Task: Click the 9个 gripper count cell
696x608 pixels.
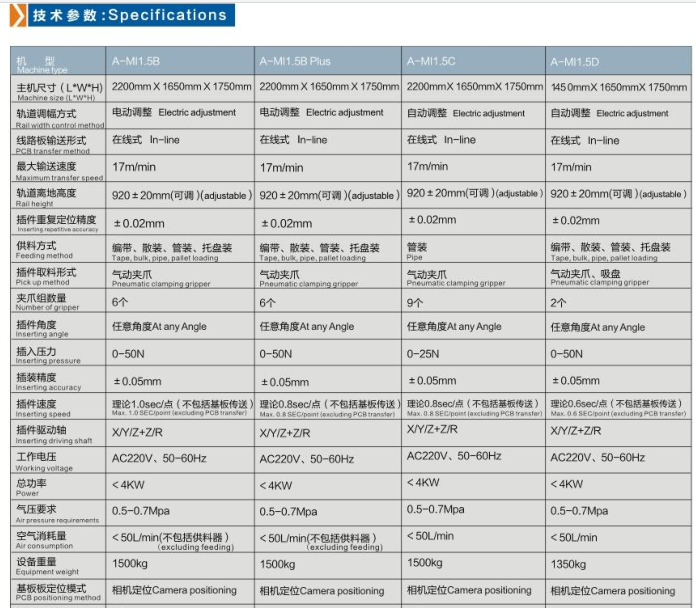Action: click(x=474, y=301)
